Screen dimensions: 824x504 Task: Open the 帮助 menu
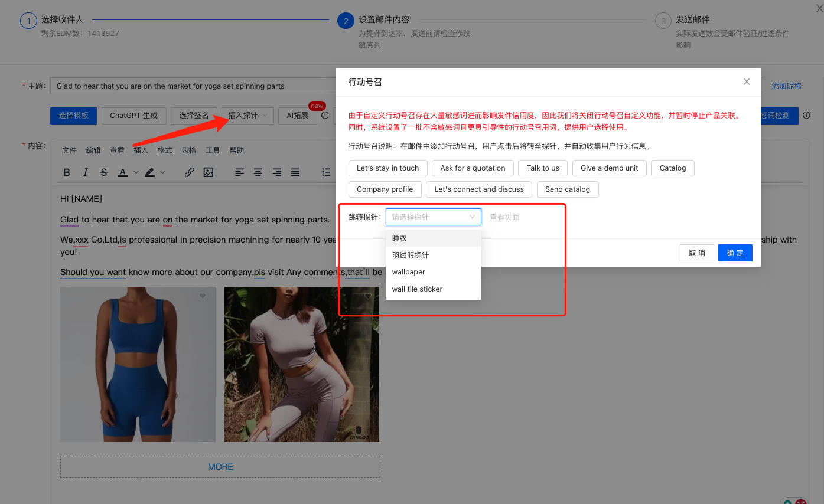236,150
